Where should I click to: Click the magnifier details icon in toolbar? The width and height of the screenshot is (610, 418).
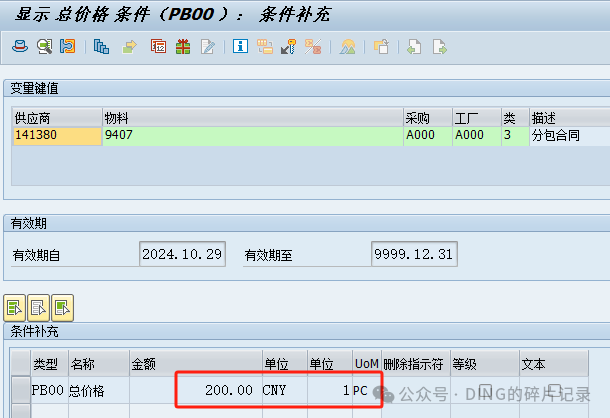click(x=44, y=46)
